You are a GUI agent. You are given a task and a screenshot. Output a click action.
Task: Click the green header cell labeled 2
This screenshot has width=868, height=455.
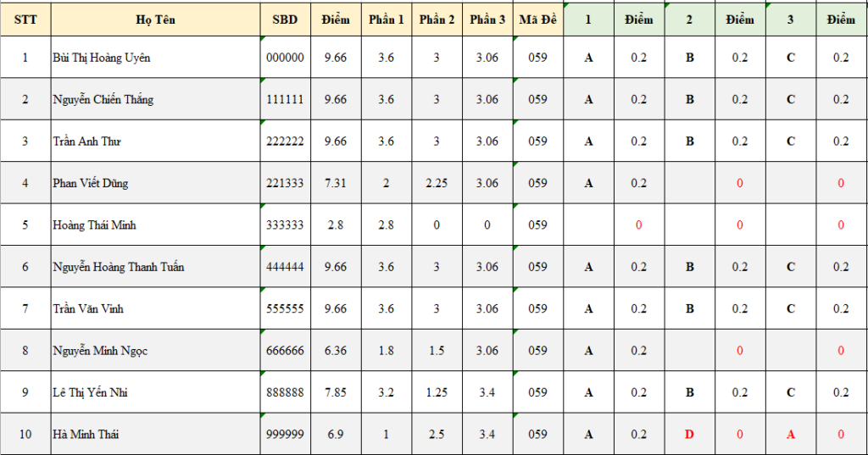pyautogui.click(x=689, y=20)
